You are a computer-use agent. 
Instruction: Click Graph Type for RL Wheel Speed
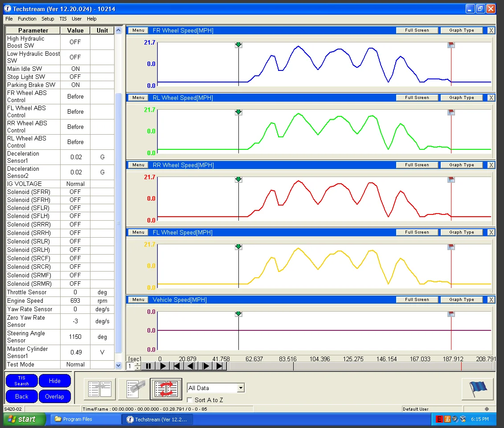pyautogui.click(x=461, y=98)
